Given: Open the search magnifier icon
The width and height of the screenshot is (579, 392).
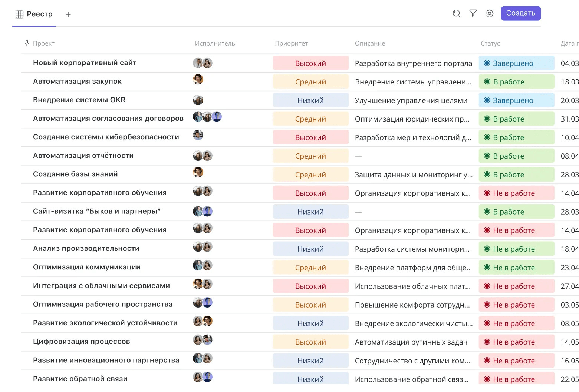Looking at the screenshot, I should point(456,14).
